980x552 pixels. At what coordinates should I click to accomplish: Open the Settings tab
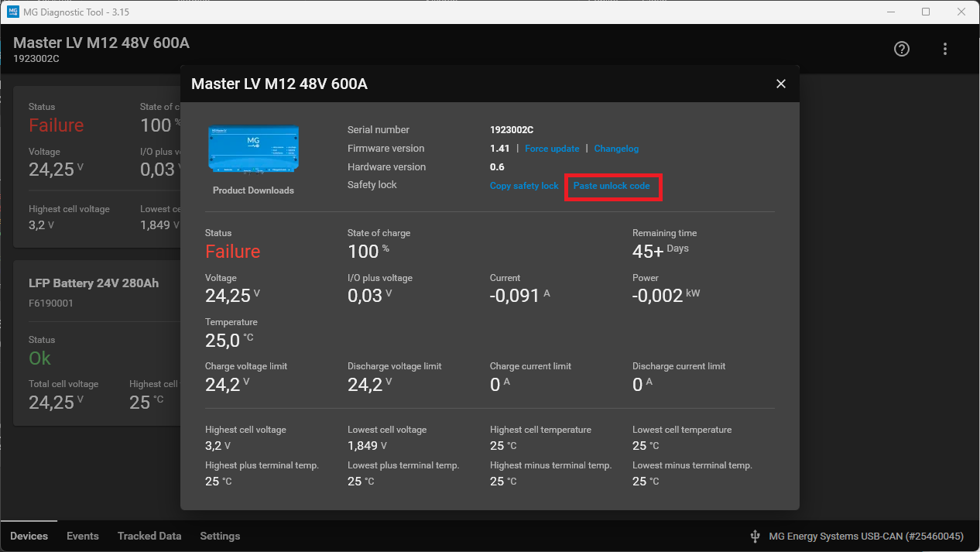pos(220,536)
